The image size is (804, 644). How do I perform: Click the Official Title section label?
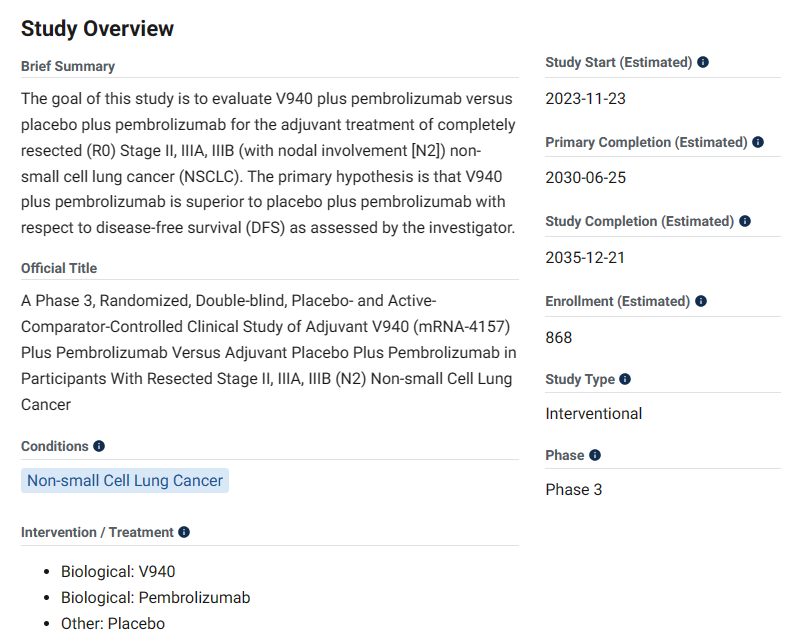click(59, 268)
